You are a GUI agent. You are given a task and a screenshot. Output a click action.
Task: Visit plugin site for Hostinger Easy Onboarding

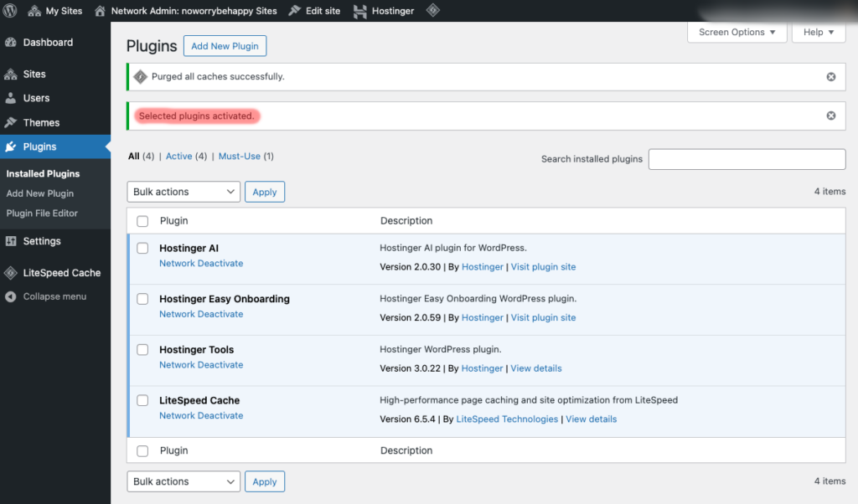543,317
